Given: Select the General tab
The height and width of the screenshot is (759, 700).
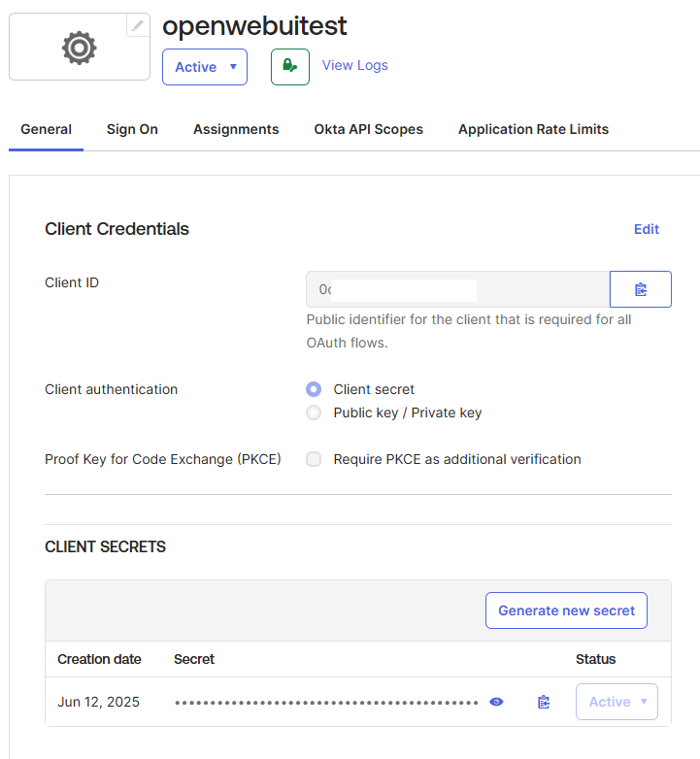Looking at the screenshot, I should [x=46, y=129].
